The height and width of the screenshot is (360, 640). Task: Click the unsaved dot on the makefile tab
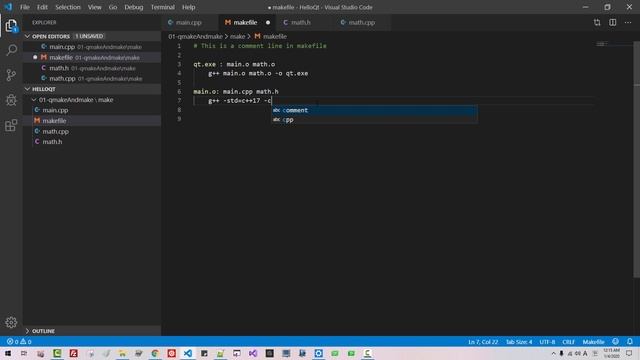click(x=268, y=22)
